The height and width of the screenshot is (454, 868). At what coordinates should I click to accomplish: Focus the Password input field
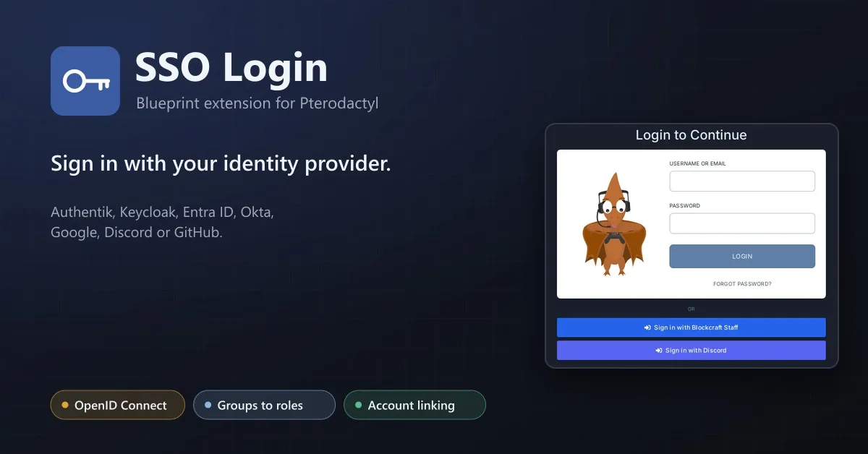tap(742, 223)
